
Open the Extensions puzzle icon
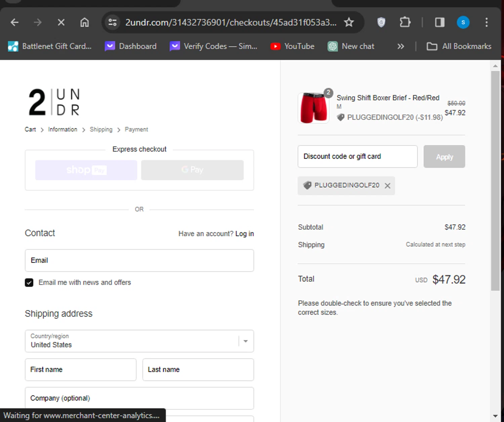click(405, 23)
